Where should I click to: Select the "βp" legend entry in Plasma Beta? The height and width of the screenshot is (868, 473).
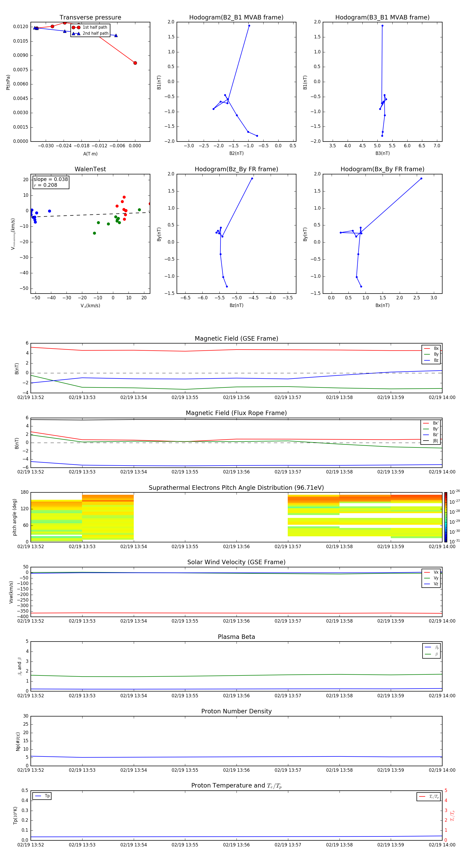tap(431, 647)
